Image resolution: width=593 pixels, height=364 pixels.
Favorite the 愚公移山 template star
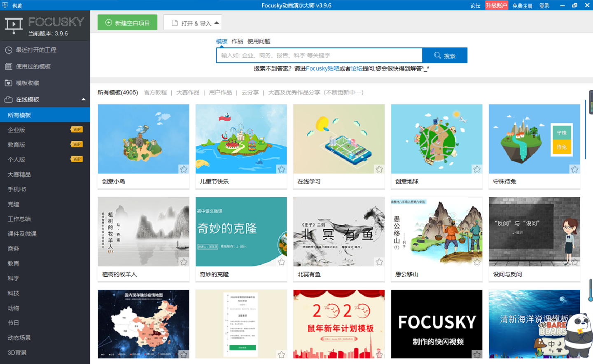pos(477,262)
